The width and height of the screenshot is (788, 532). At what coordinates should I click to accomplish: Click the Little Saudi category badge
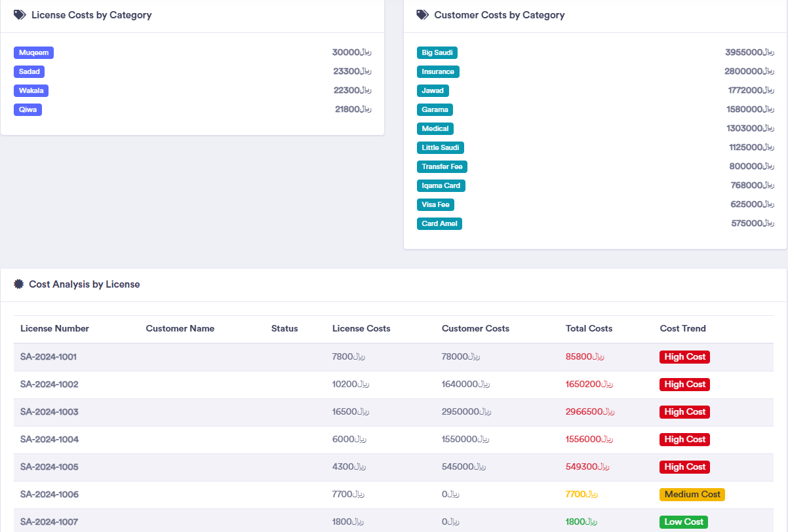[x=441, y=147]
